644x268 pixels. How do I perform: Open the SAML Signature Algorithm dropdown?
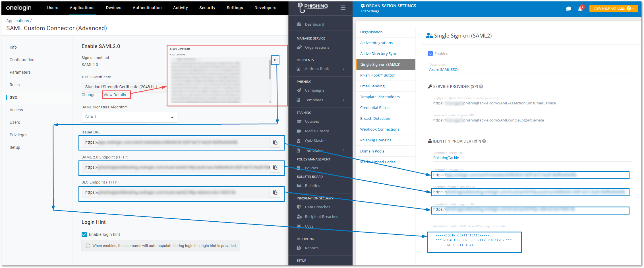point(129,117)
